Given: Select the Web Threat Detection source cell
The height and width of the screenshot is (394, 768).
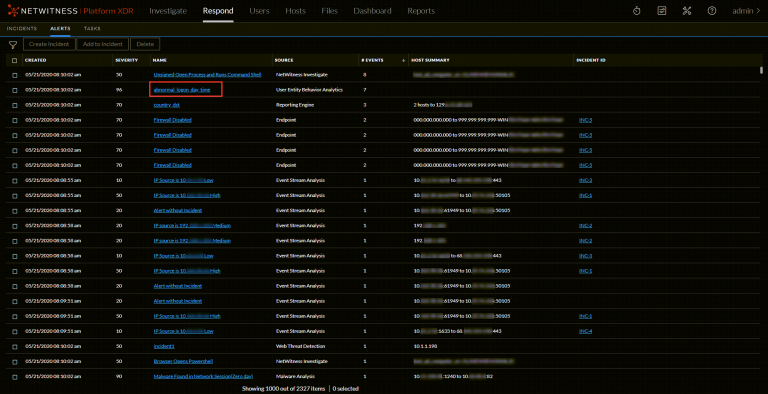Looking at the screenshot, I should click(300, 346).
